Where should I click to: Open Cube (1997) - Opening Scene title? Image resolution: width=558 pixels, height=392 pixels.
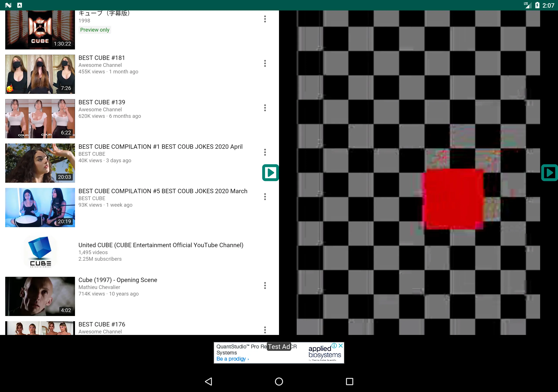pos(118,280)
